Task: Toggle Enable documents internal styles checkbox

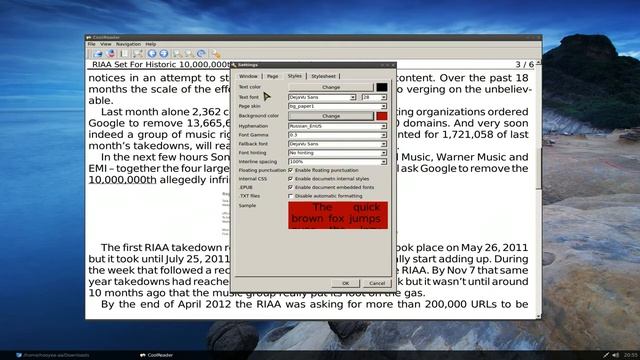Action: click(291, 179)
